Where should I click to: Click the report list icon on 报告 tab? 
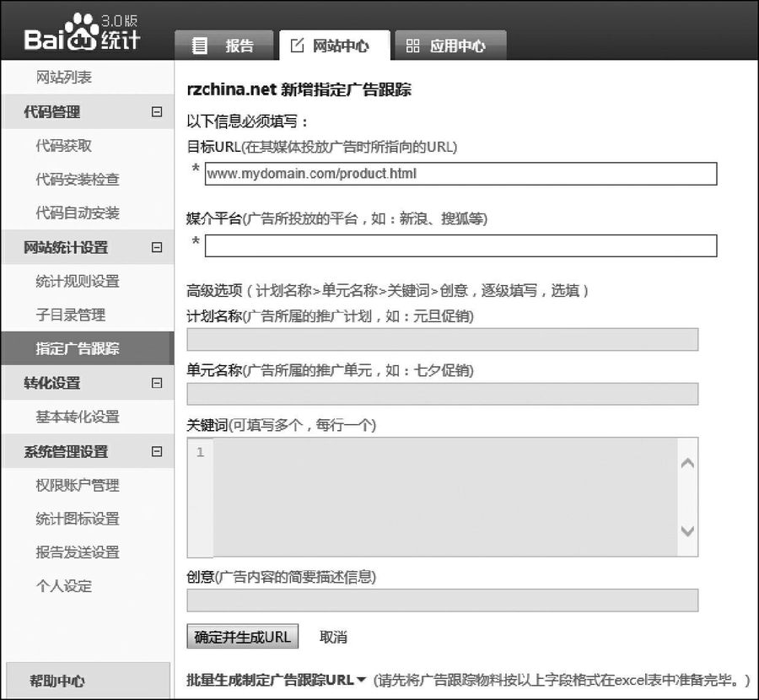199,46
